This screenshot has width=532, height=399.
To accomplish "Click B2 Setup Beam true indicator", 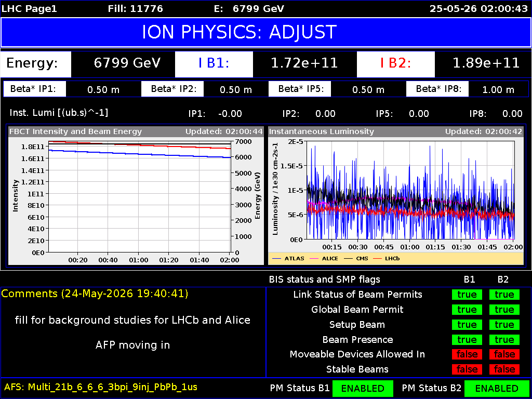I will click(x=504, y=325).
